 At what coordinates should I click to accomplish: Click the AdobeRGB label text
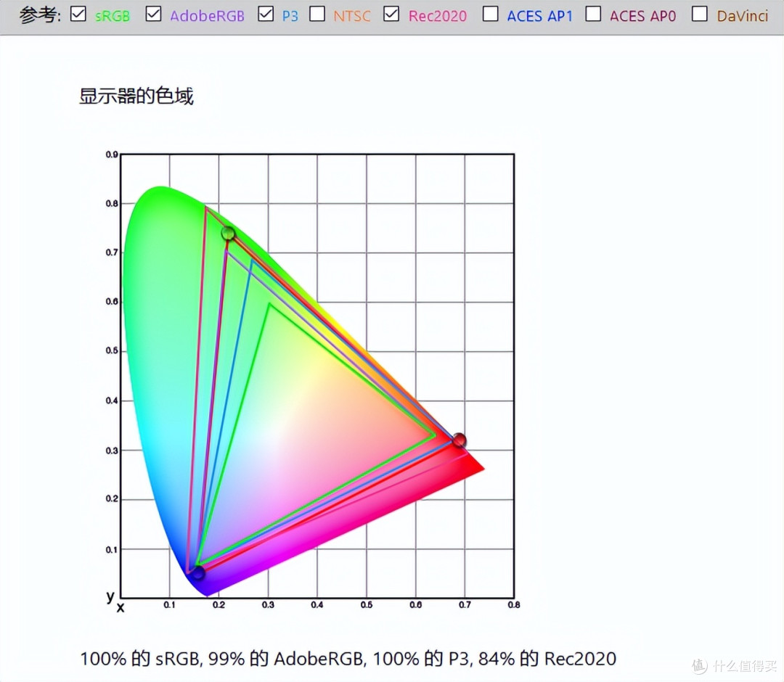(x=207, y=16)
